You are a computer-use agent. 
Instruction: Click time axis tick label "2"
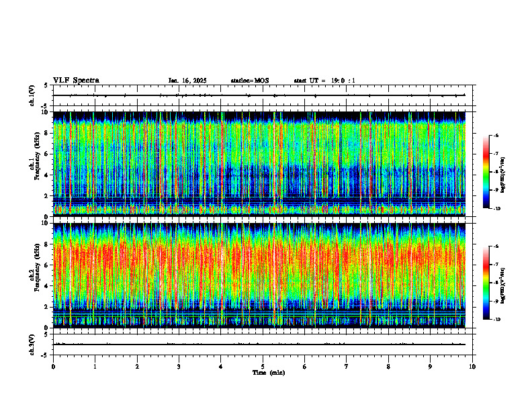[137, 367]
